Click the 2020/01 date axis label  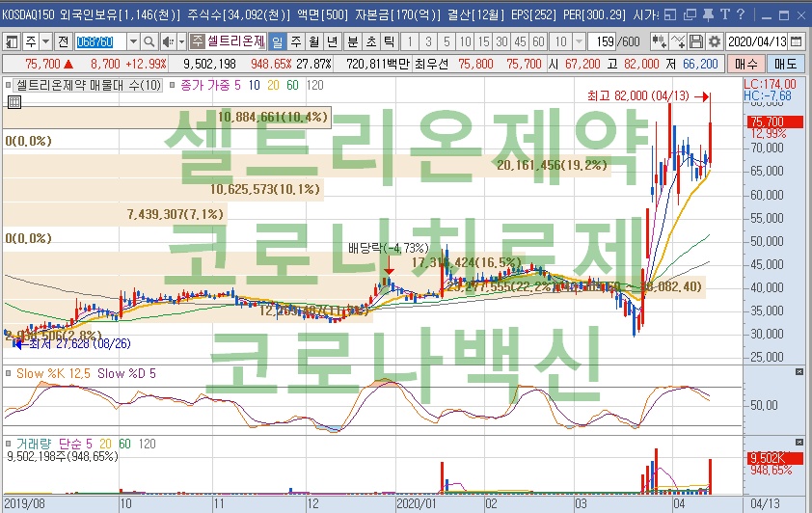[x=416, y=503]
